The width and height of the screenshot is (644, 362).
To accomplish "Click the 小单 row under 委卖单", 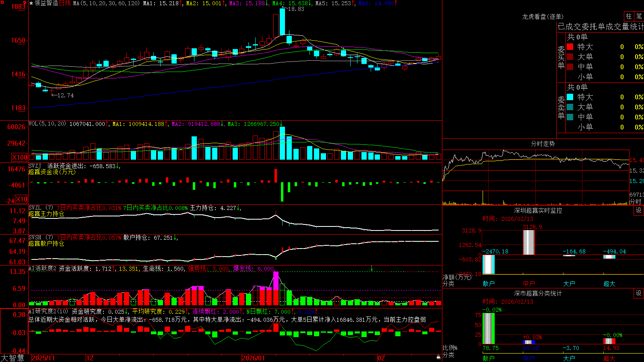I will 605,127.
